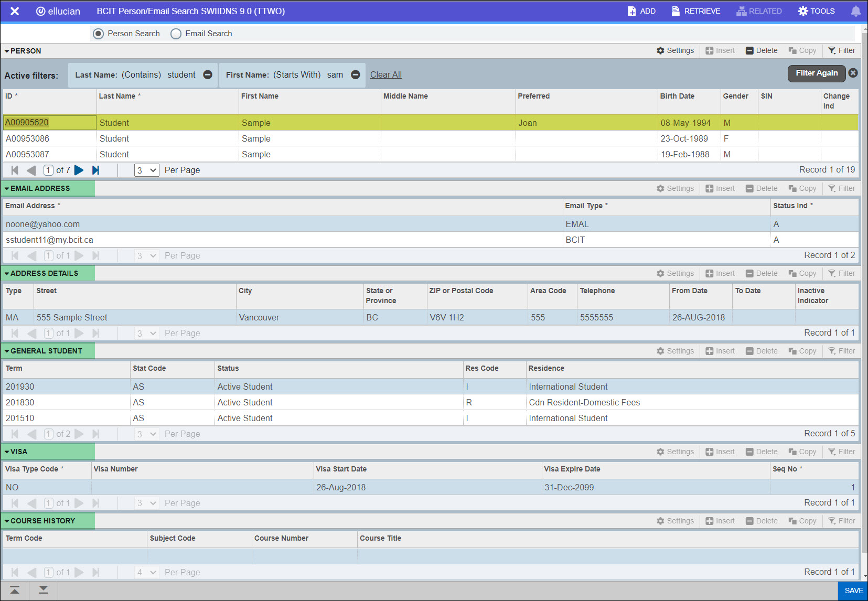The image size is (868, 601).
Task: Click the ADD icon in the top banner
Action: coord(631,10)
